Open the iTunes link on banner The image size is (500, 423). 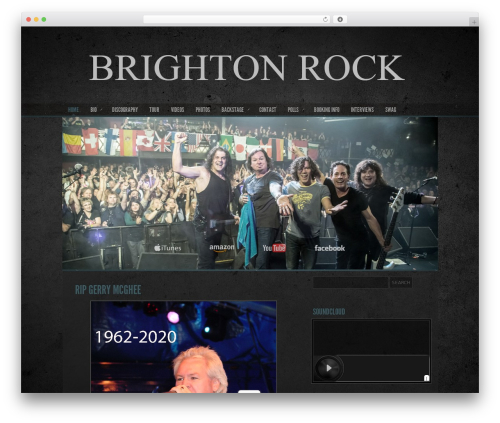tap(168, 248)
